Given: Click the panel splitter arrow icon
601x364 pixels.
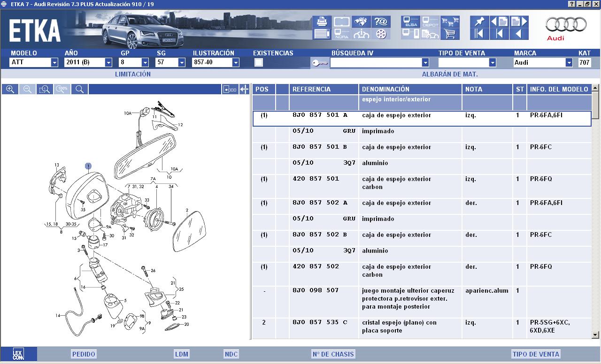Looking at the screenshot, I should tap(244, 89).
